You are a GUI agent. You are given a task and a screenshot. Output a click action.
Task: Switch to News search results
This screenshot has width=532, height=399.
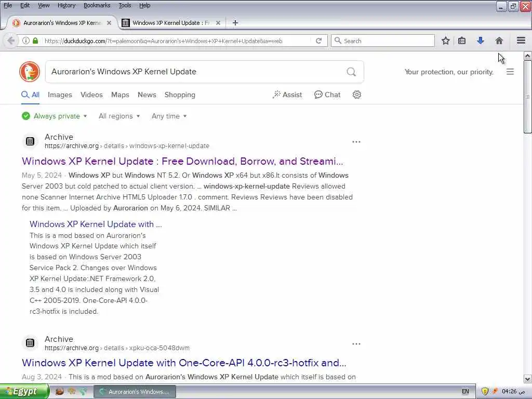(x=147, y=95)
